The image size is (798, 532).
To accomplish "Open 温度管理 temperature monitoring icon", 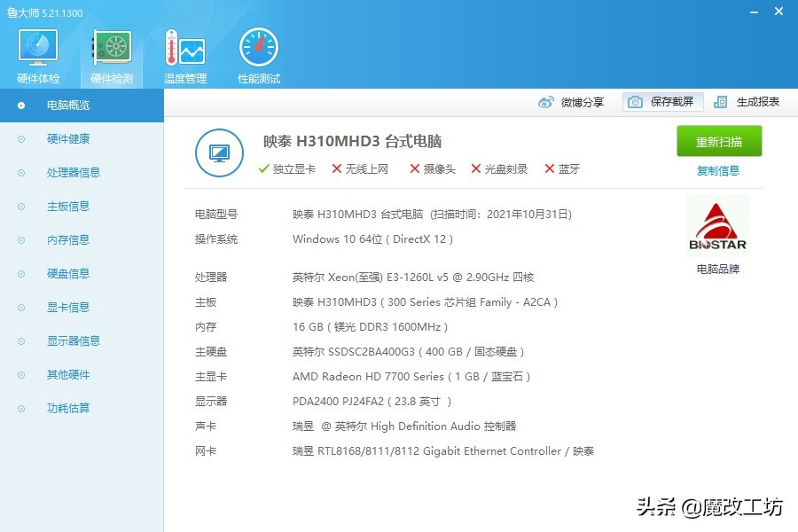I will [x=184, y=49].
